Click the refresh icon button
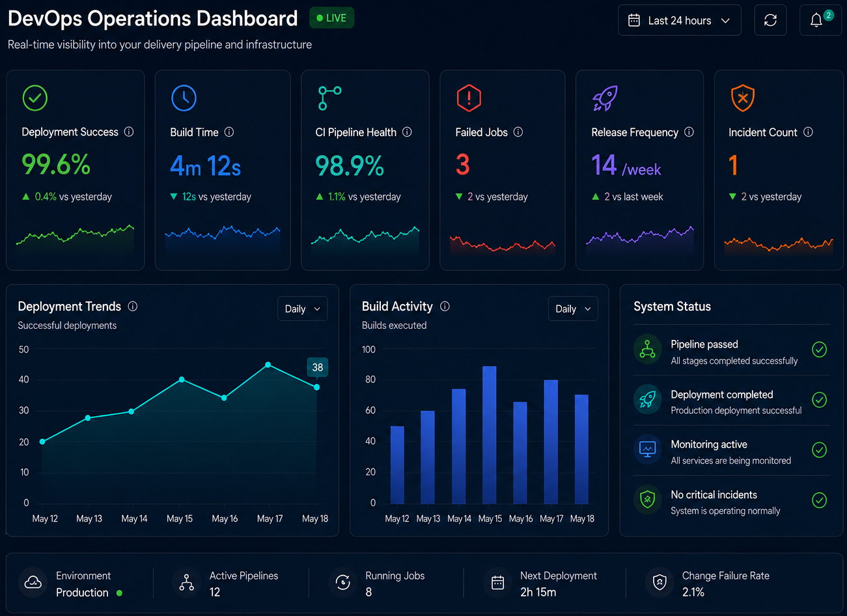847x616 pixels. (770, 20)
